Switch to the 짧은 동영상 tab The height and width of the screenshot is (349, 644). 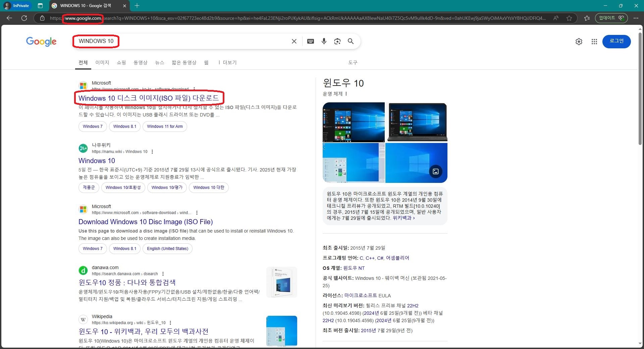tap(184, 63)
